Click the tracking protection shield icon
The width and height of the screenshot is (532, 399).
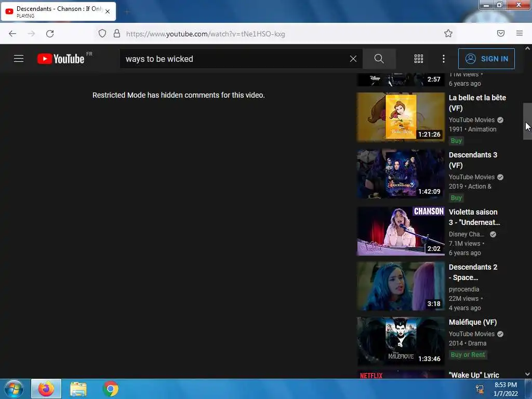point(102,33)
